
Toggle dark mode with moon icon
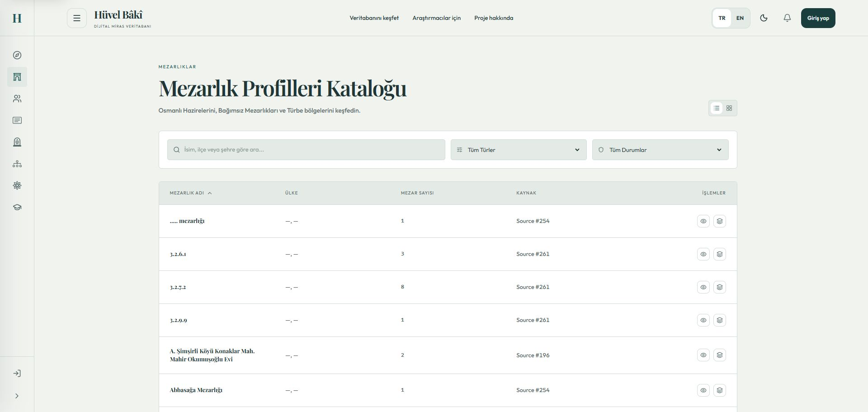tap(764, 18)
